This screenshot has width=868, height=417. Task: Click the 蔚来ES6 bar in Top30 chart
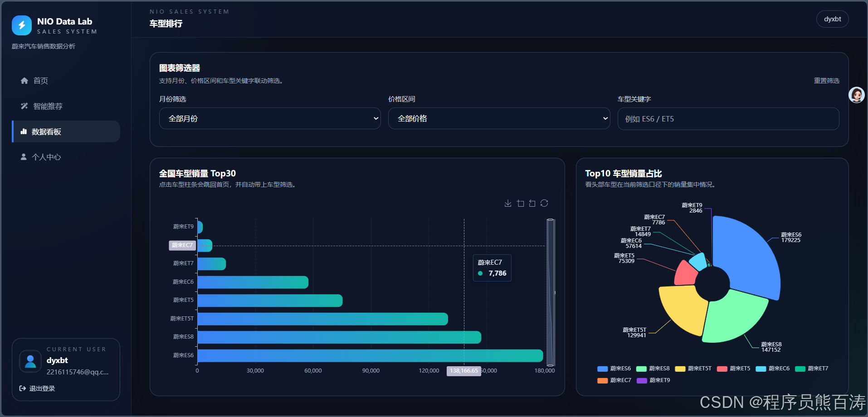370,356
